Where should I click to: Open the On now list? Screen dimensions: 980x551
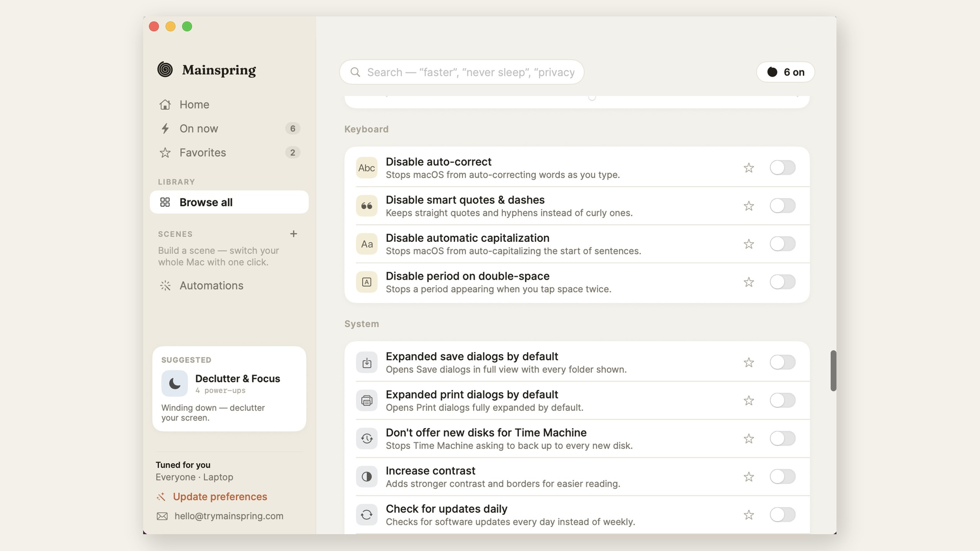click(x=229, y=129)
